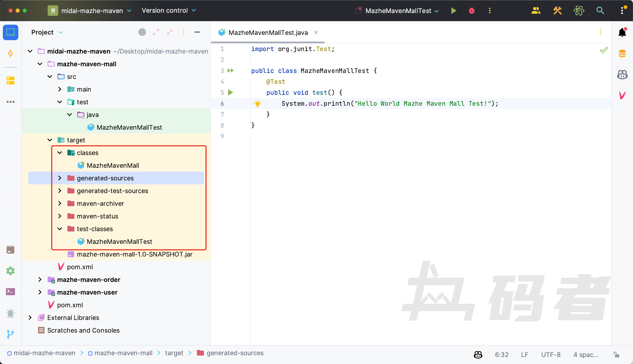This screenshot has width=633, height=364.
Task: Click the Select Opened File target icon
Action: 142,32
